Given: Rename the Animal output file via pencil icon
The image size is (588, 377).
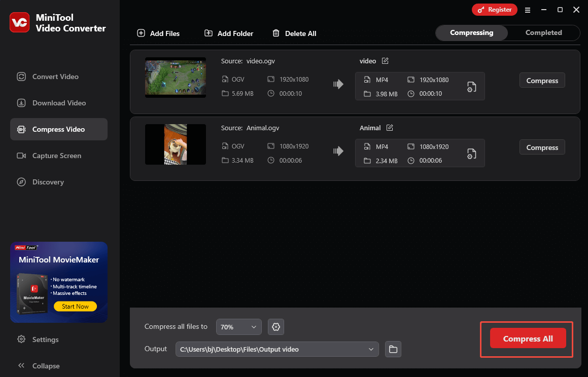Looking at the screenshot, I should (391, 128).
